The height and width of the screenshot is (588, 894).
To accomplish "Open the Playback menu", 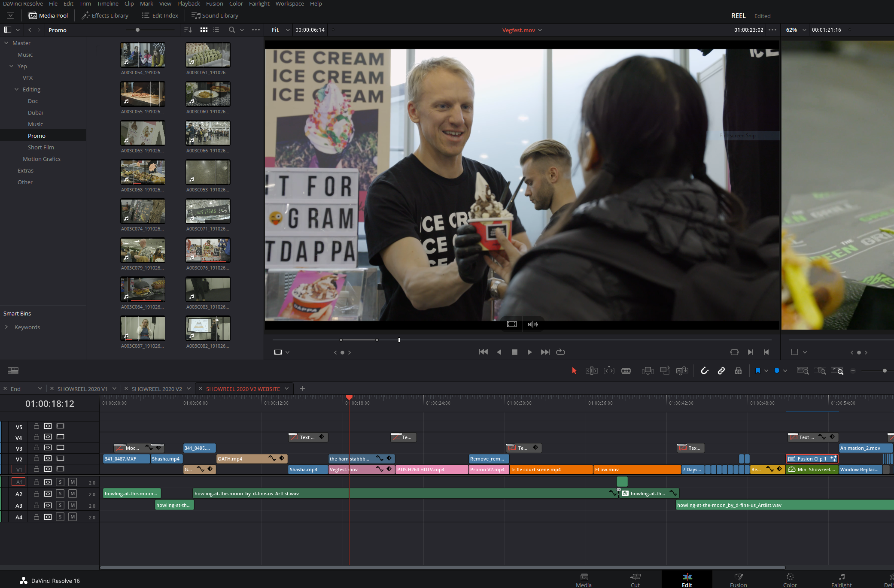I will (189, 3).
